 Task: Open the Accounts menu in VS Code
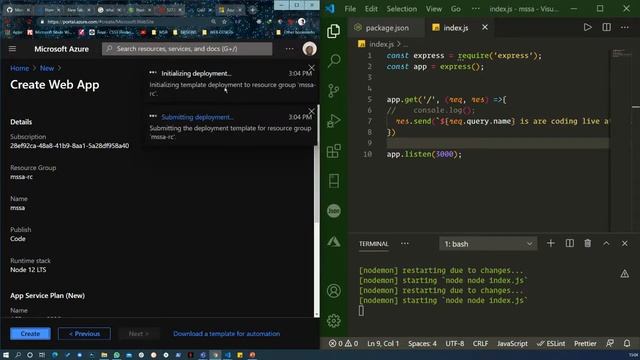333,291
